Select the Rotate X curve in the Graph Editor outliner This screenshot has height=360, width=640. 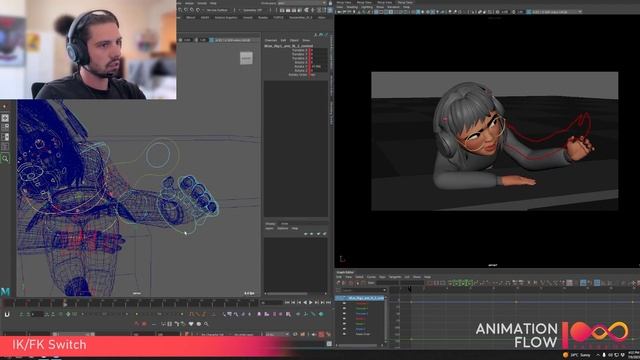[360, 319]
